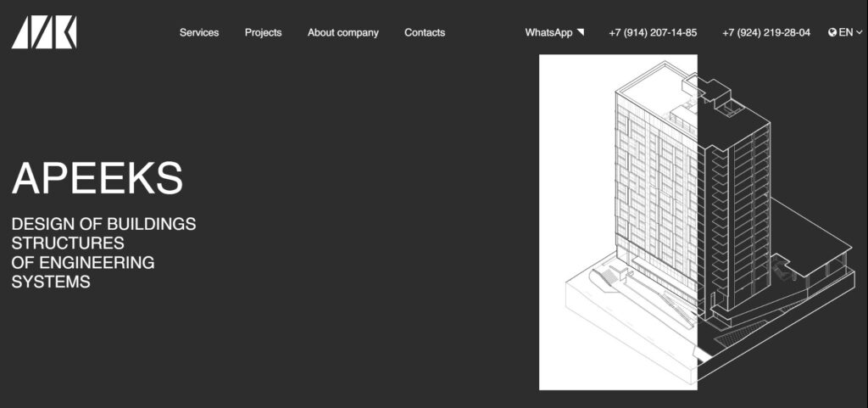
Task: Click the STRUCTURES tagline line
Action: pyautogui.click(x=68, y=244)
